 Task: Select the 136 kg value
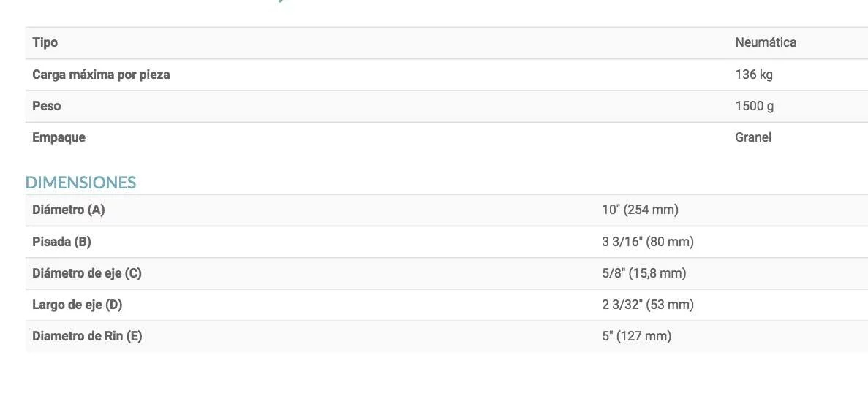tap(753, 75)
